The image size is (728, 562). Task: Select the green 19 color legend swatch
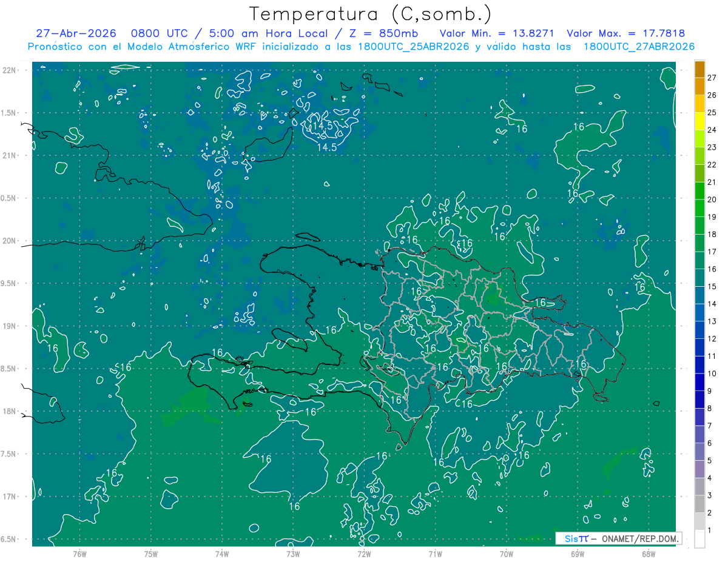click(x=699, y=208)
